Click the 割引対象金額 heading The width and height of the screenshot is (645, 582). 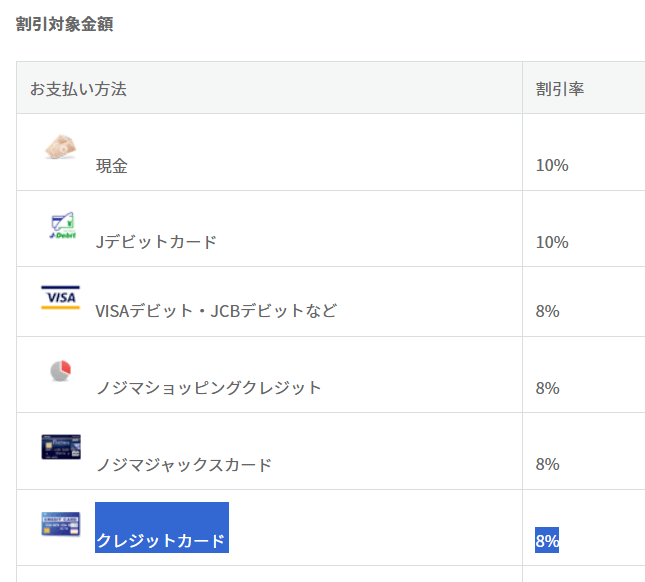point(64,24)
